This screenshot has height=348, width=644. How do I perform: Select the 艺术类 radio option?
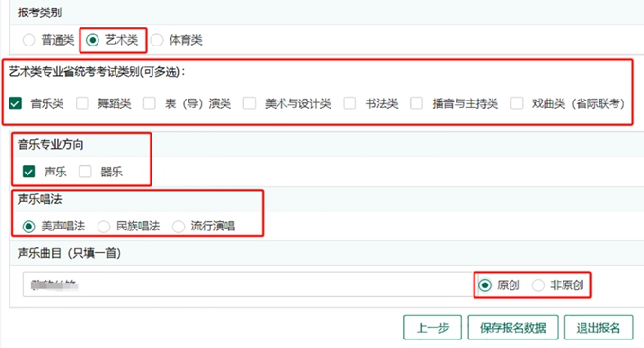click(93, 40)
